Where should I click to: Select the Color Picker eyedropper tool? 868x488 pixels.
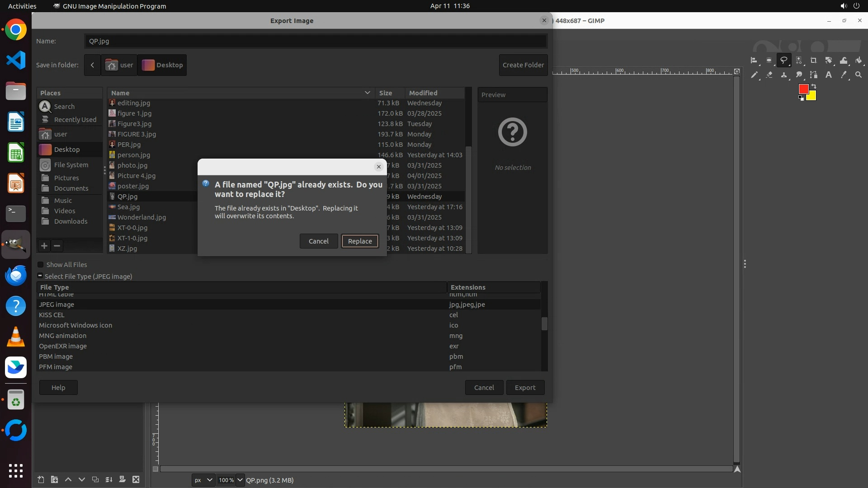pos(843,75)
